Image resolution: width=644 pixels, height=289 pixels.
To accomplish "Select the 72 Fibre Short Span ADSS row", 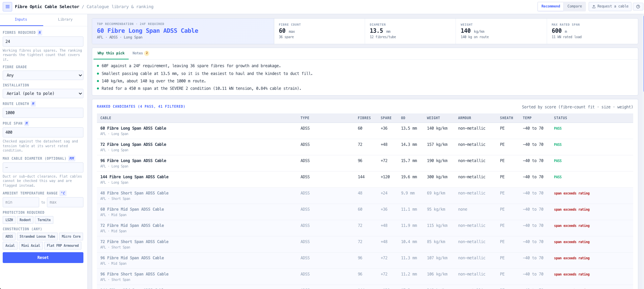I will point(365,244).
